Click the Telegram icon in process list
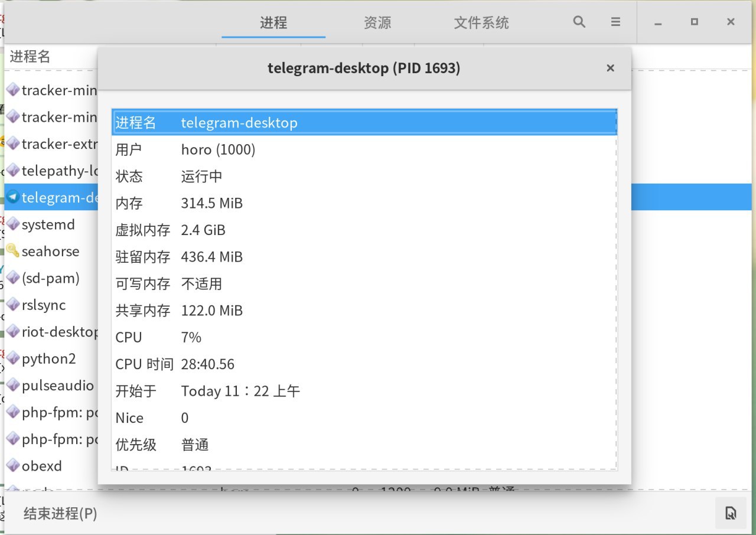The width and height of the screenshot is (756, 535). tap(12, 197)
